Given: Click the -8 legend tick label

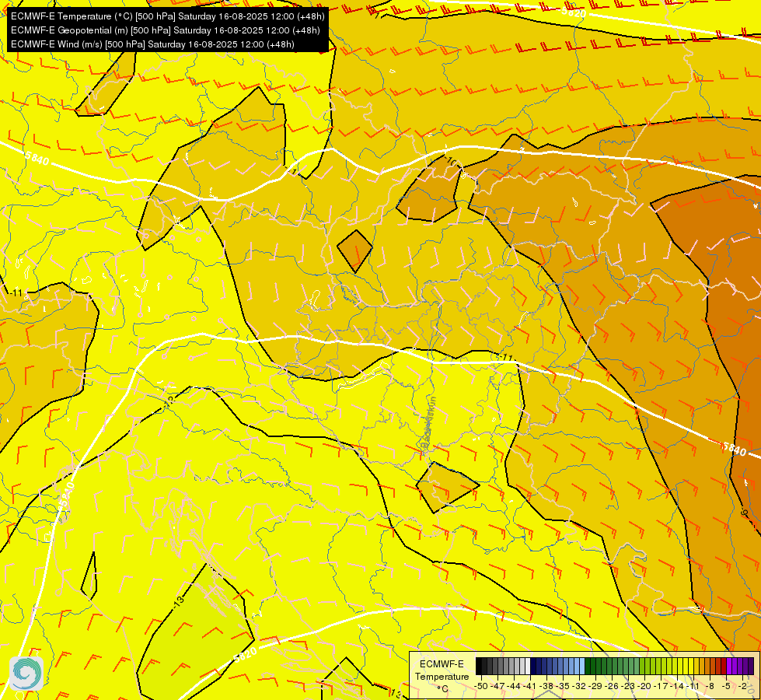Looking at the screenshot, I should 710,686.
